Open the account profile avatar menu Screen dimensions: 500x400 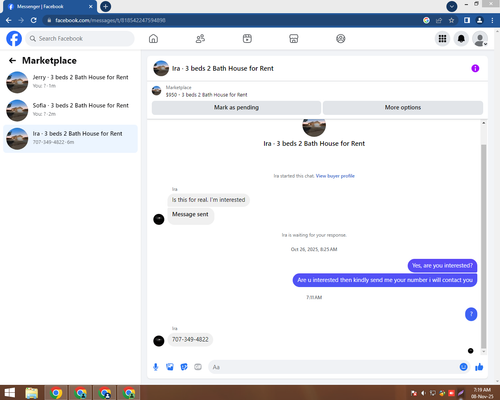(x=480, y=39)
